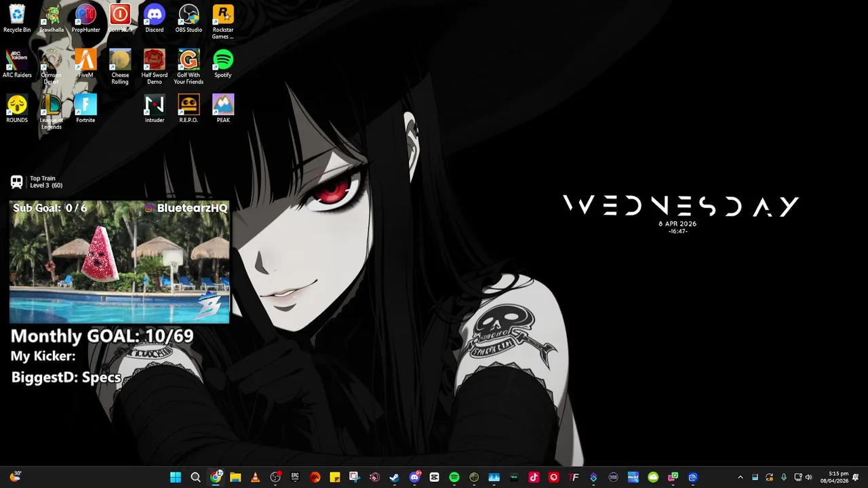Open Spotify taskbar icon

click(x=454, y=477)
